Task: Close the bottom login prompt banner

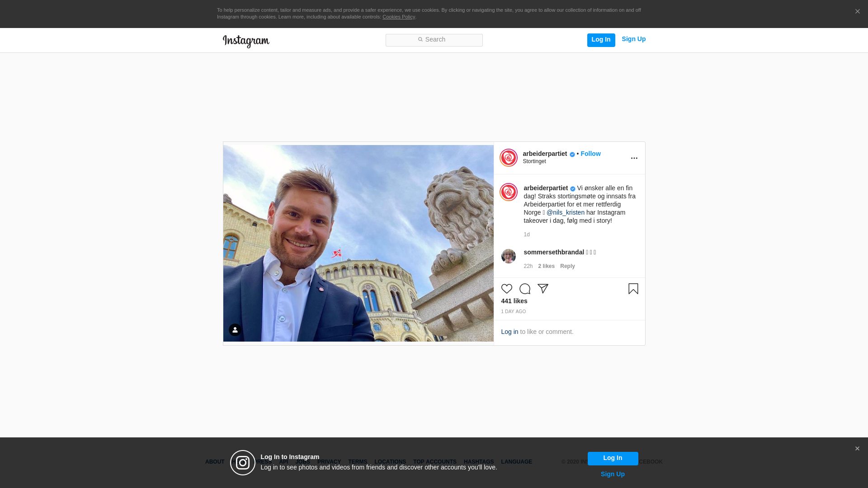Action: (x=857, y=449)
